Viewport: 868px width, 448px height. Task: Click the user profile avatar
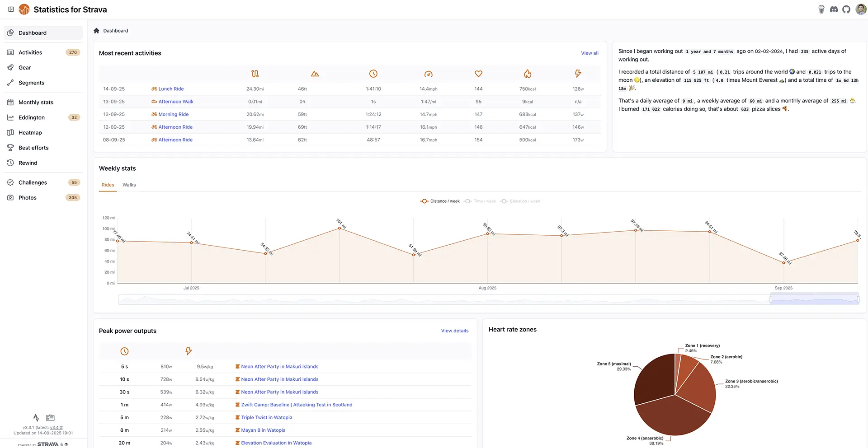(x=860, y=9)
